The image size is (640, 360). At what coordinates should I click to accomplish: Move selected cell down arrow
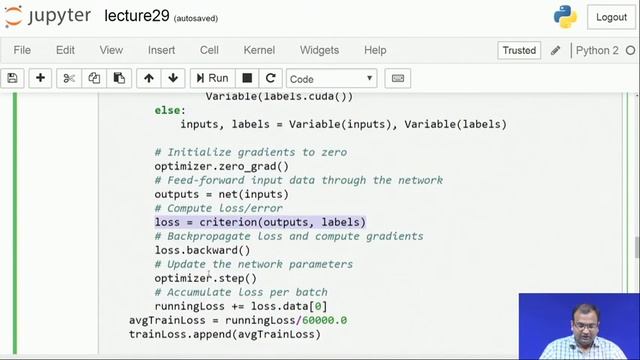pos(173,78)
